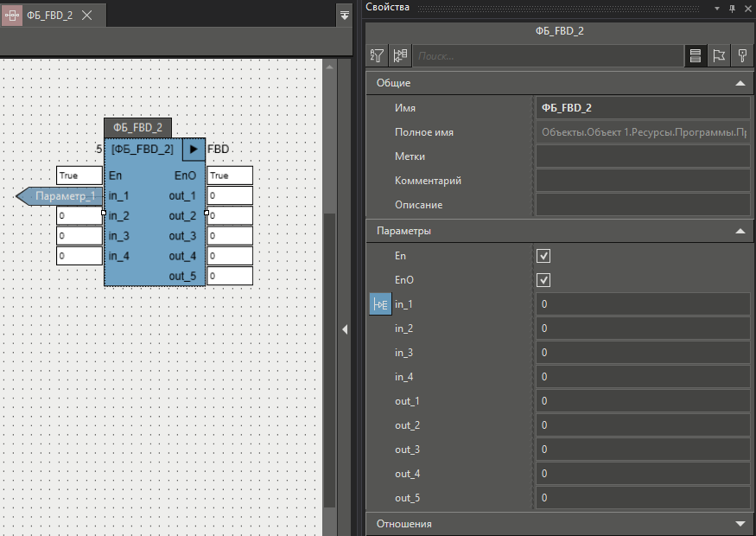Click the out_3 output value box on the diagram

pyautogui.click(x=230, y=236)
